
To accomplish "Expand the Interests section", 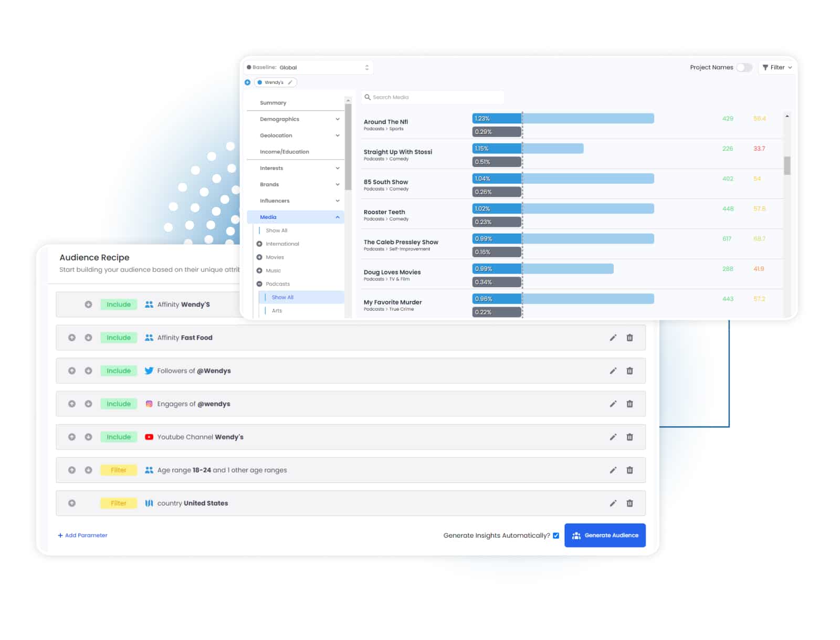I will 295,168.
